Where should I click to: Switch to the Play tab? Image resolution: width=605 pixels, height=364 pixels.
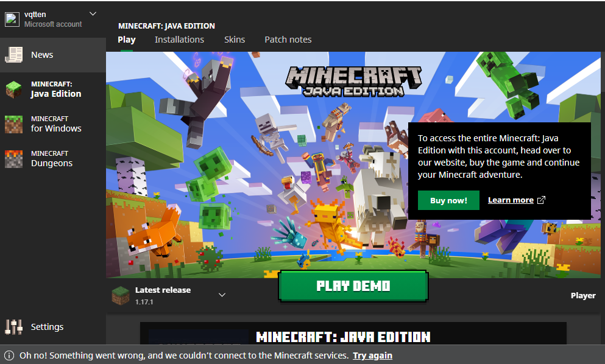click(127, 40)
